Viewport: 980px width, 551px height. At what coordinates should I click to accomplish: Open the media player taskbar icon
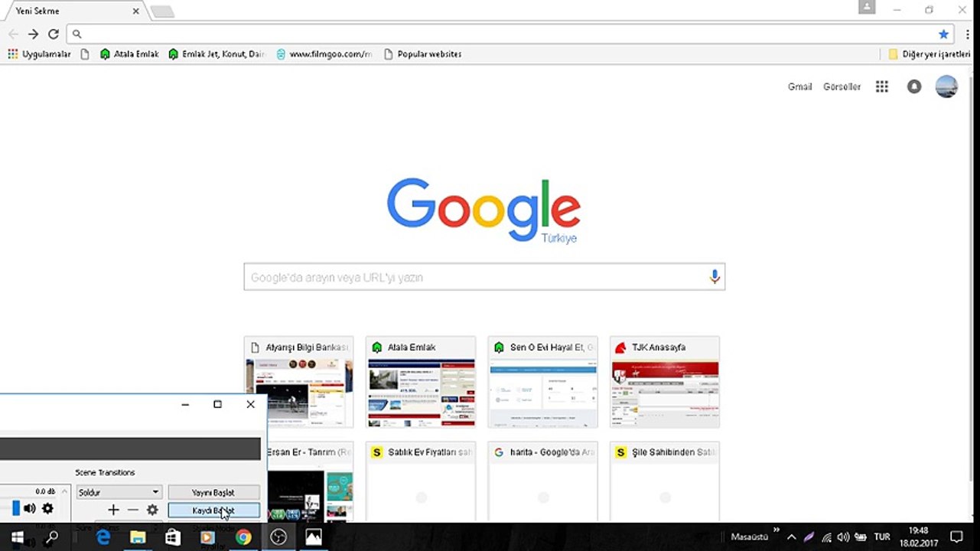click(207, 537)
